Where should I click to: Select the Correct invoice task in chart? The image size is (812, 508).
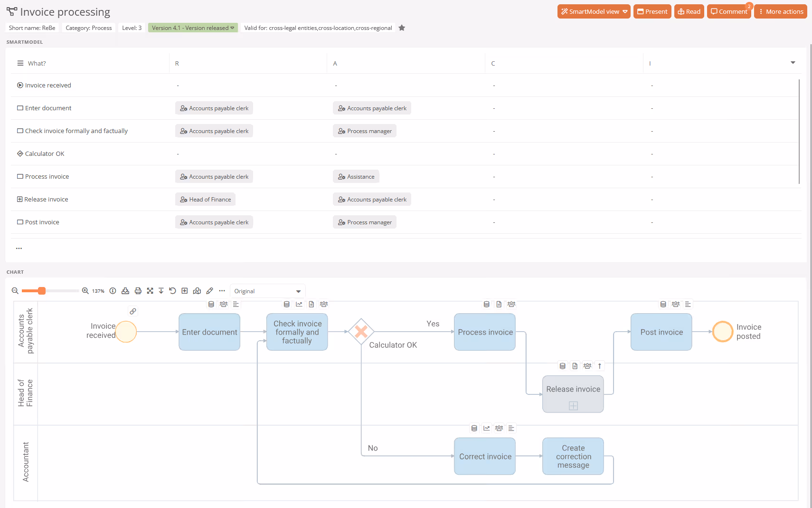point(485,456)
